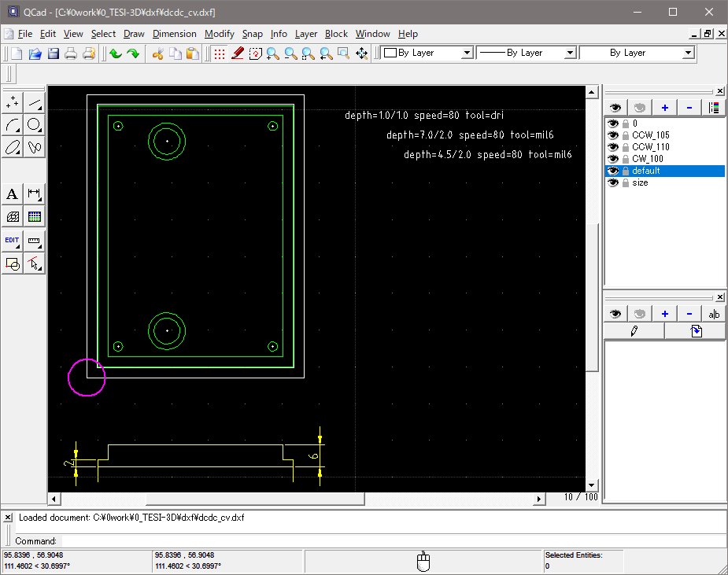Open the Snap menu
The width and height of the screenshot is (728, 575).
252,34
